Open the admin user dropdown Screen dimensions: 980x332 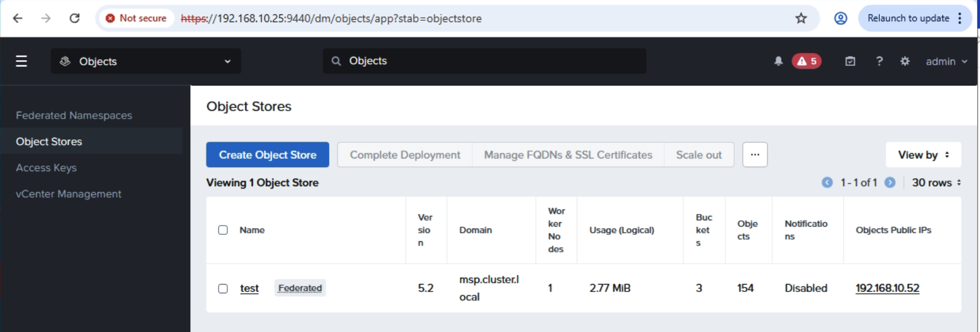pos(946,61)
